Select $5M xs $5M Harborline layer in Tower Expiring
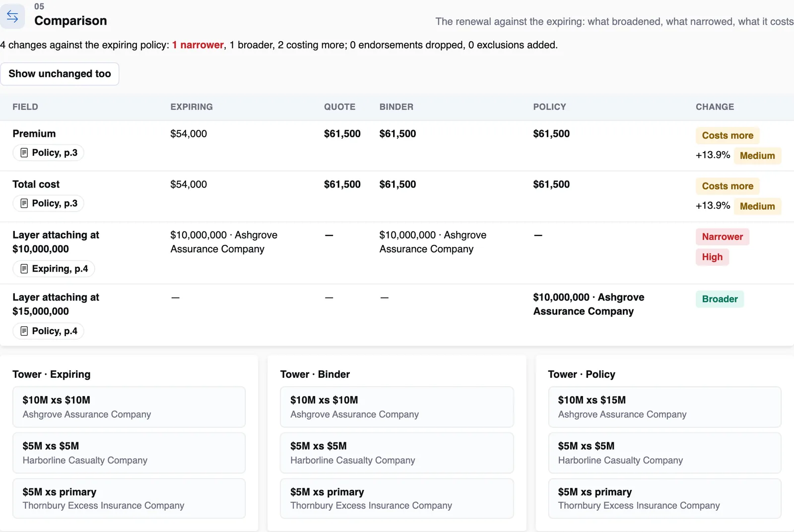This screenshot has width=794, height=532. click(x=129, y=453)
